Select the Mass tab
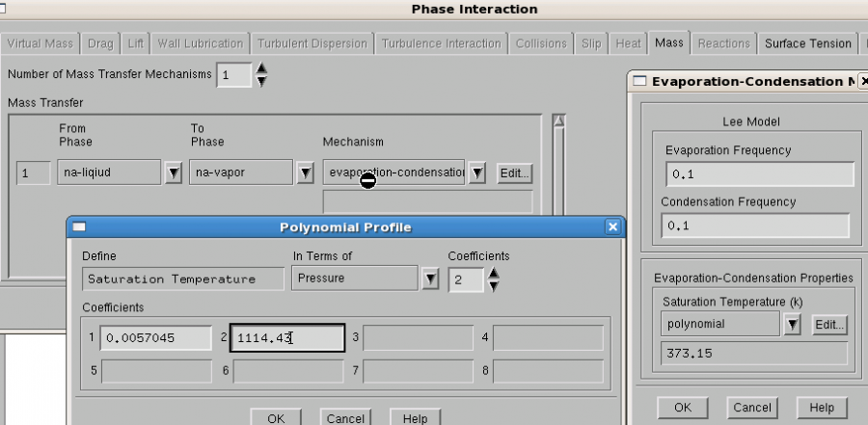 point(668,42)
